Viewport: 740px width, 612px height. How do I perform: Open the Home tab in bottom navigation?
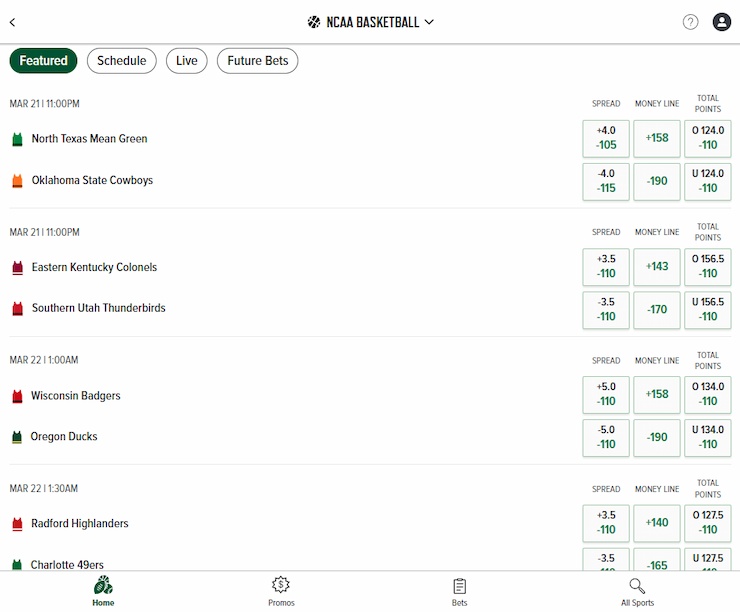[x=103, y=591]
